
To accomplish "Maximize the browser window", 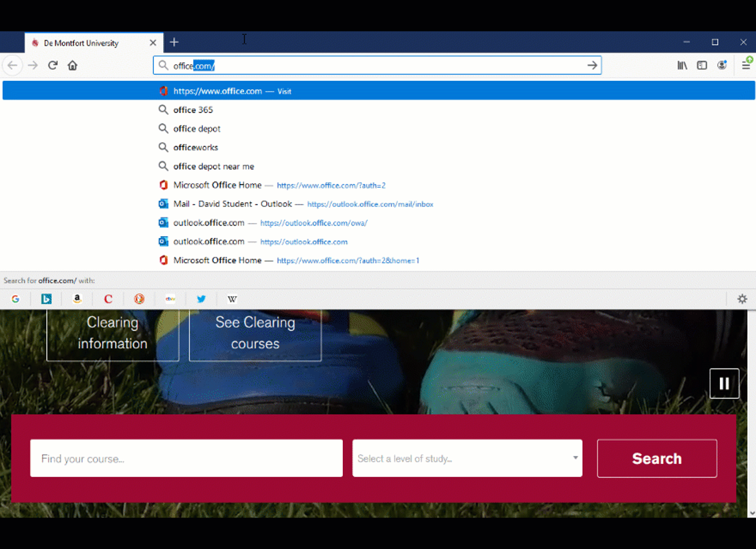I will tap(715, 42).
